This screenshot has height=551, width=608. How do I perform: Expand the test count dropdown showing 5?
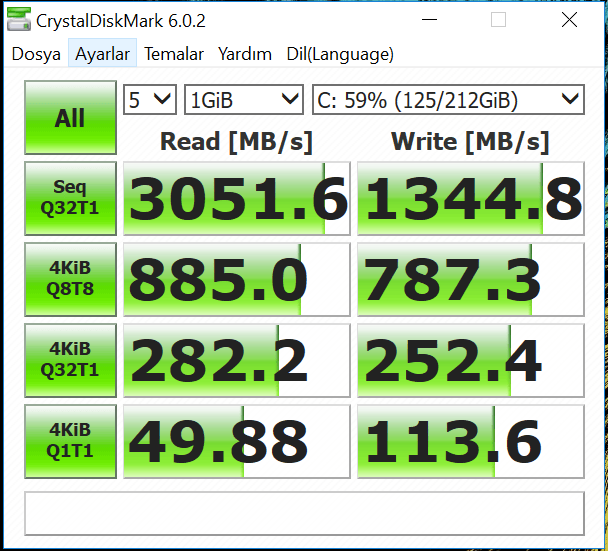[x=150, y=100]
